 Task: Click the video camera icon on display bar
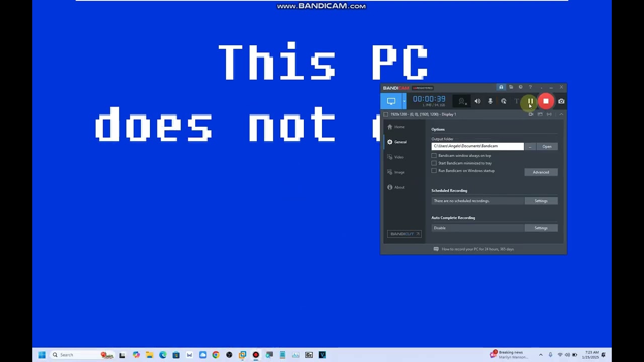[x=531, y=114]
